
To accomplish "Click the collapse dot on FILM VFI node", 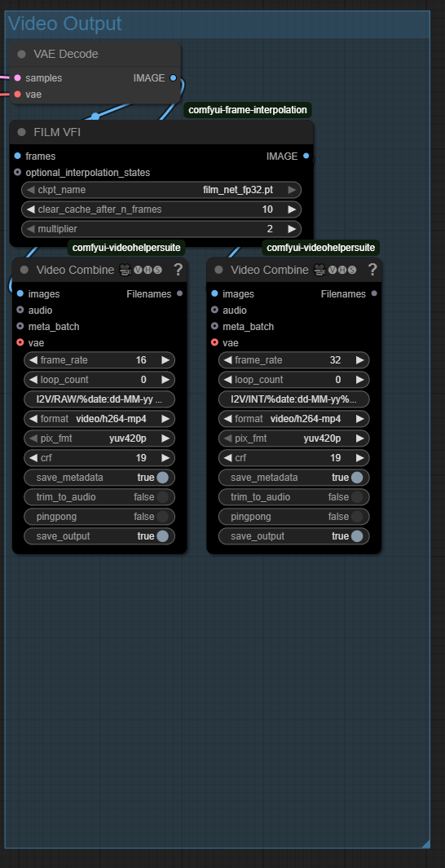I will 22,132.
